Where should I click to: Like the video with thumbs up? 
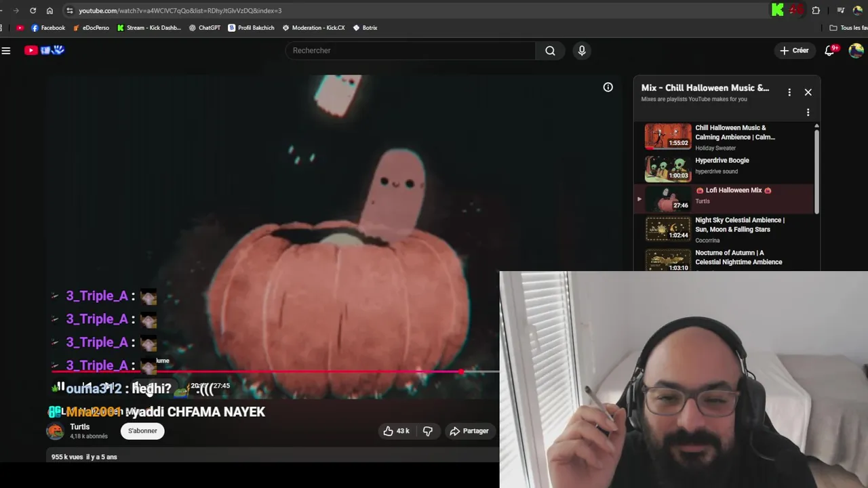pos(396,431)
